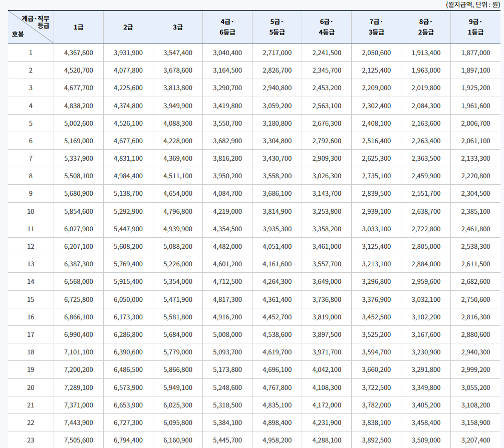Click 호봉 row number '12'
Image resolution: width=504 pixels, height=448 pixels.
point(31,246)
